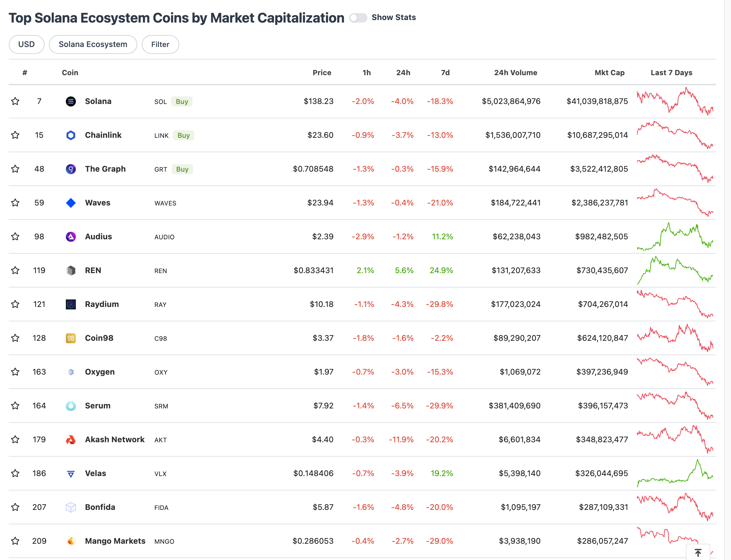The height and width of the screenshot is (560, 731).
Task: Open the Solana coin page link
Action: coord(98,101)
